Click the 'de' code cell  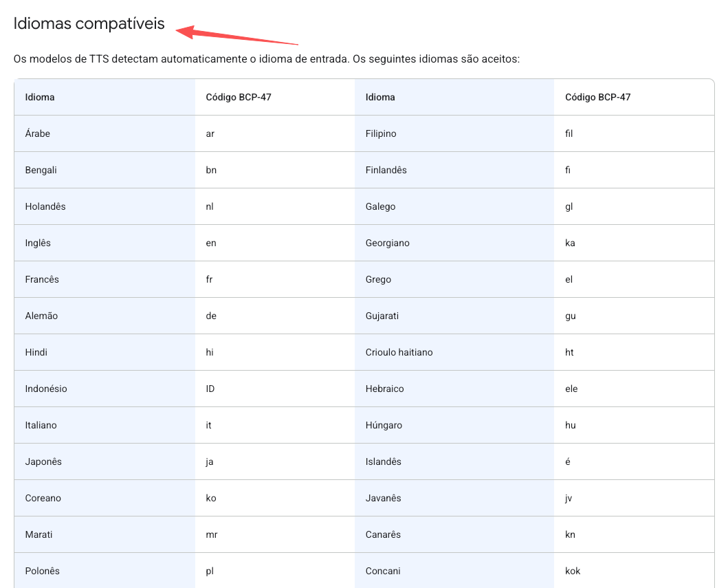tap(275, 316)
